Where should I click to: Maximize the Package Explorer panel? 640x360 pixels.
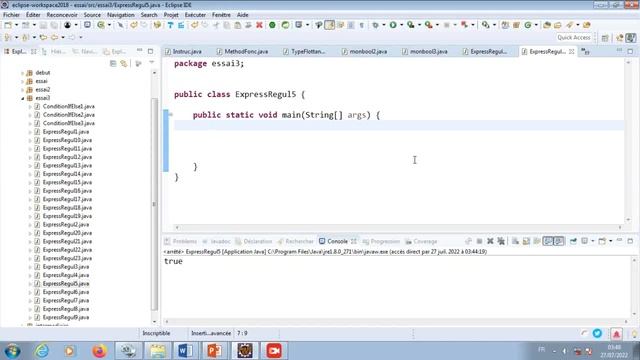point(151,51)
